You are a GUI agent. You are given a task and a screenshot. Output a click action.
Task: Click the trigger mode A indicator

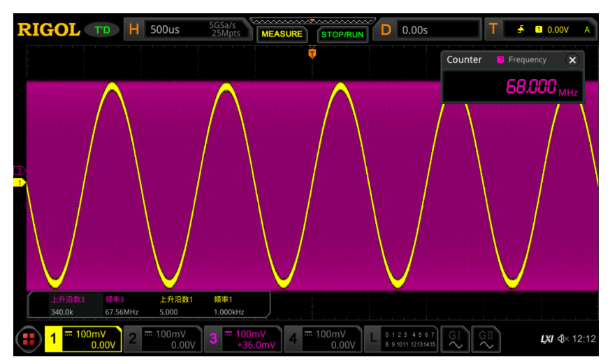pos(587,30)
